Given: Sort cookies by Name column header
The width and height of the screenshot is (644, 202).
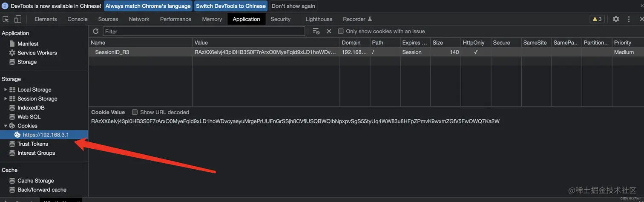Looking at the screenshot, I should [141, 43].
